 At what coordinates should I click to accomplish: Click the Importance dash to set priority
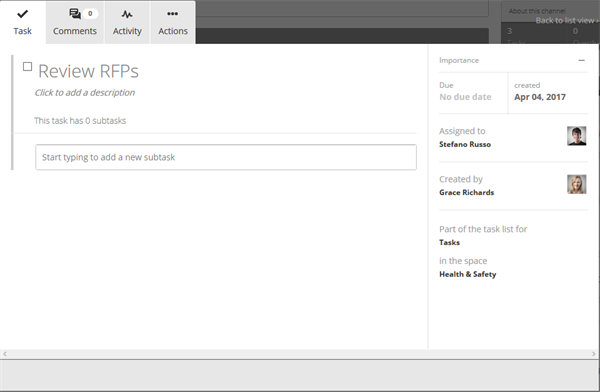(582, 60)
